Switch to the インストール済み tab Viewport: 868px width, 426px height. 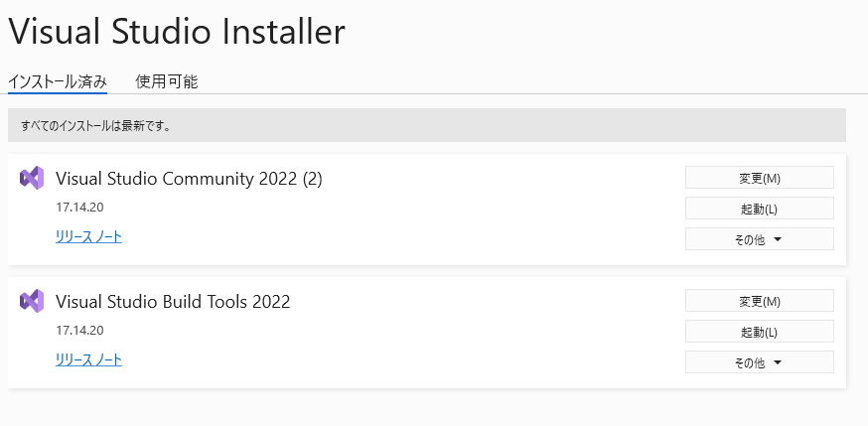point(58,81)
